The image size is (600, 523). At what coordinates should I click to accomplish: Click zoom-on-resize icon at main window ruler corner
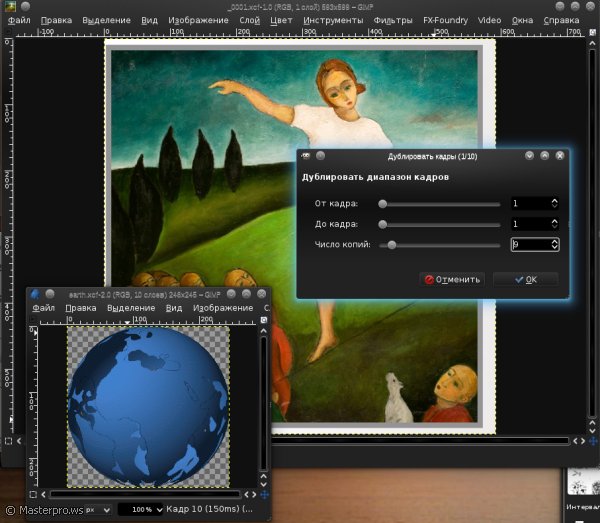click(x=592, y=33)
